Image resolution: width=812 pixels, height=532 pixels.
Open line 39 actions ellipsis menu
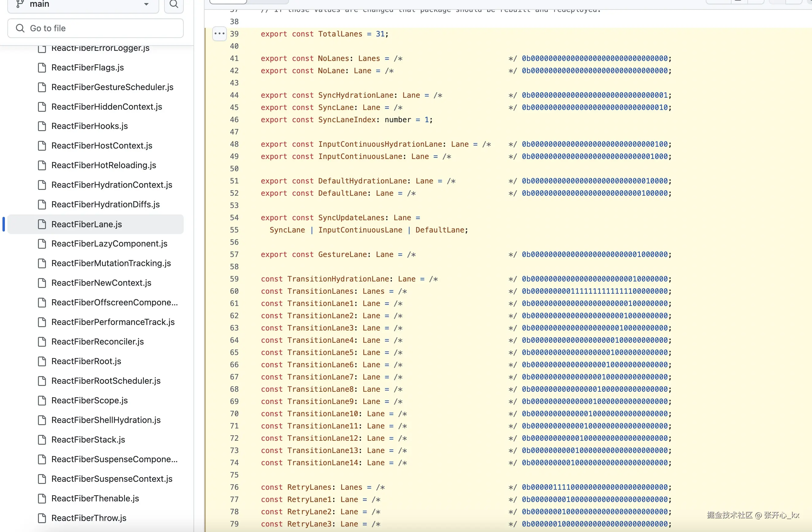tap(219, 34)
